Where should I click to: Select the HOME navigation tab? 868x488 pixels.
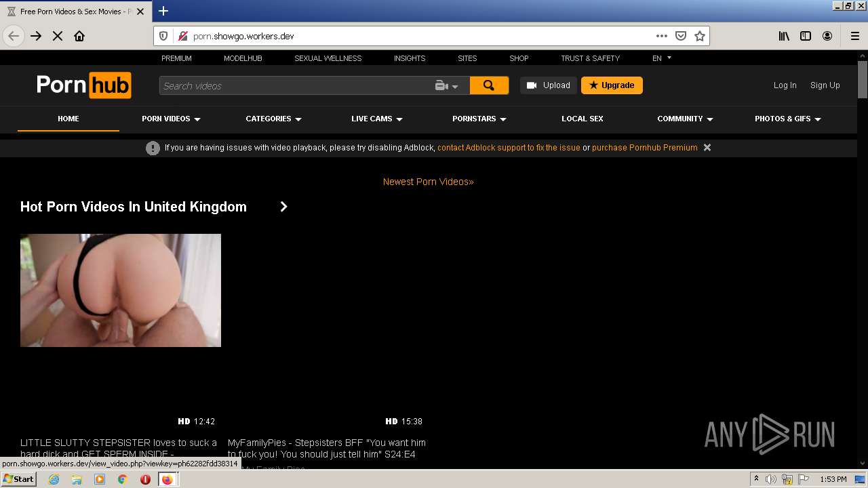click(x=68, y=119)
